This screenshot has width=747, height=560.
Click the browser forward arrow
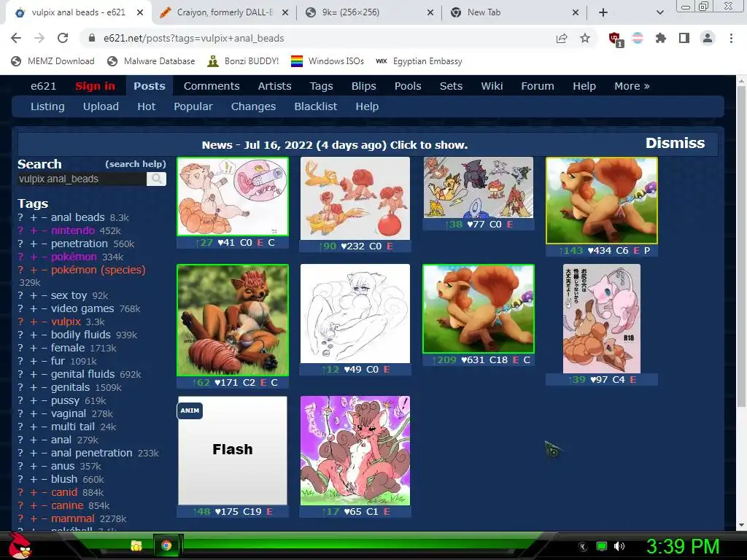pos(39,38)
